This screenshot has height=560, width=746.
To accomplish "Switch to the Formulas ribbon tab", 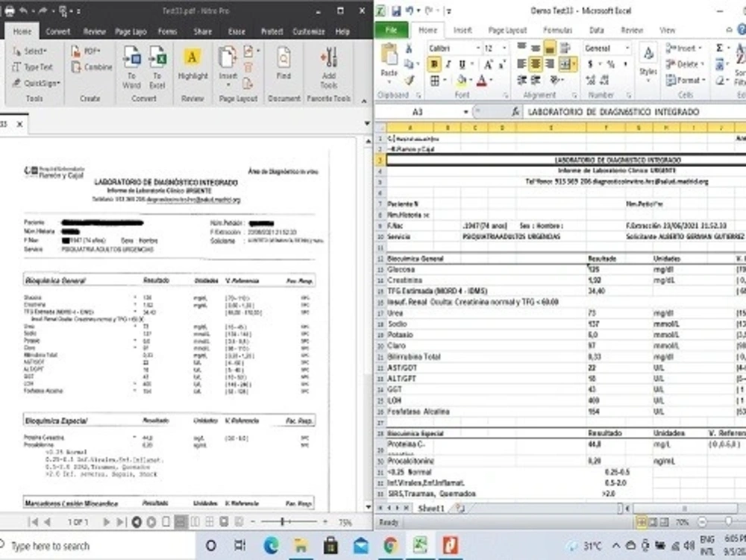I will coord(558,31).
